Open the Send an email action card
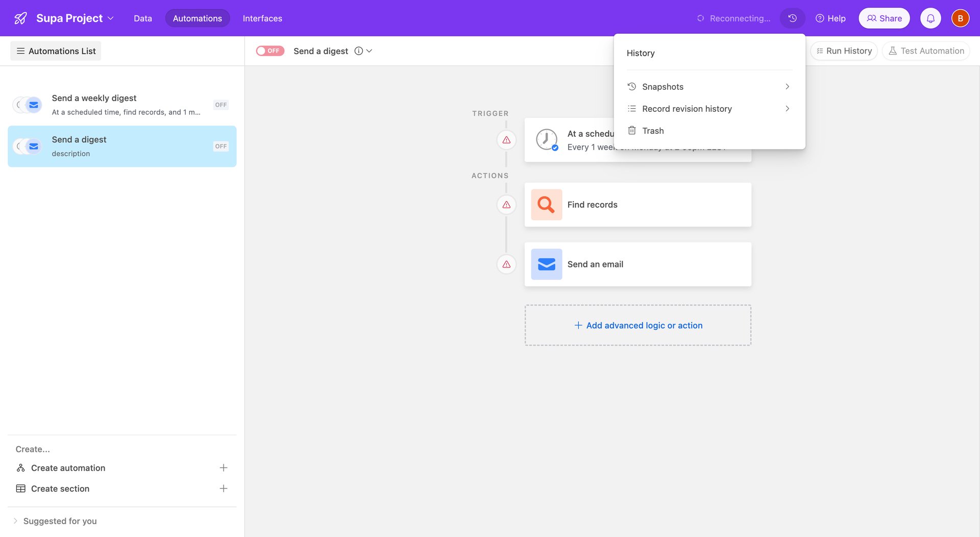 coord(638,264)
